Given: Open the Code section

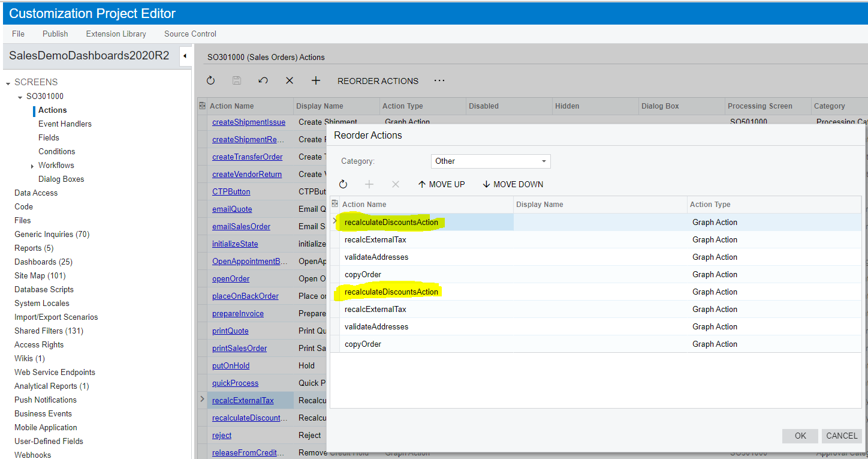Looking at the screenshot, I should (x=23, y=206).
